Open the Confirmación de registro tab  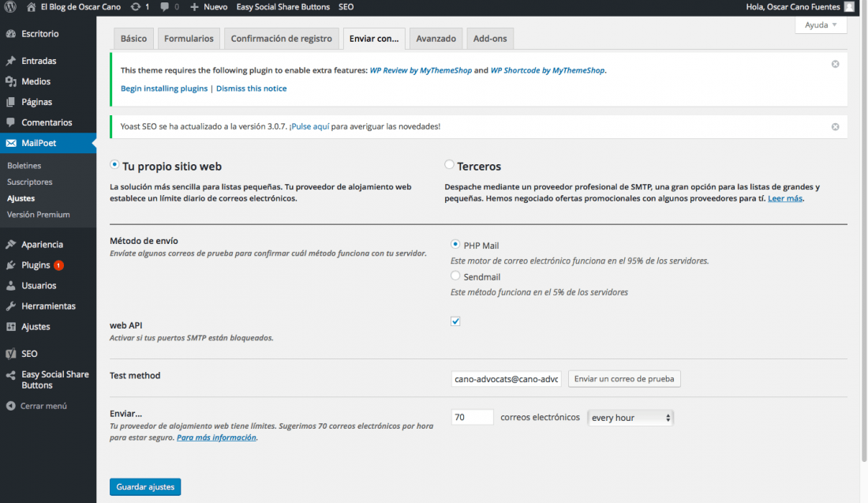pyautogui.click(x=281, y=38)
